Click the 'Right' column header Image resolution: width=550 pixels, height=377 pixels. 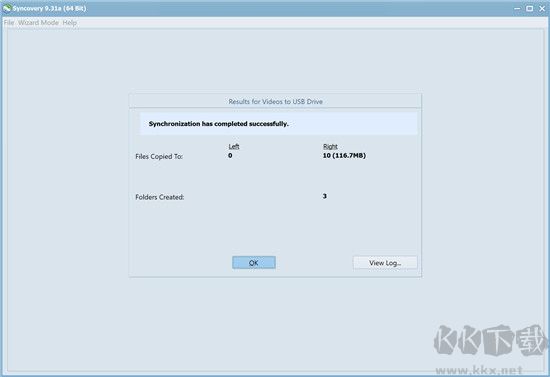pyautogui.click(x=330, y=146)
